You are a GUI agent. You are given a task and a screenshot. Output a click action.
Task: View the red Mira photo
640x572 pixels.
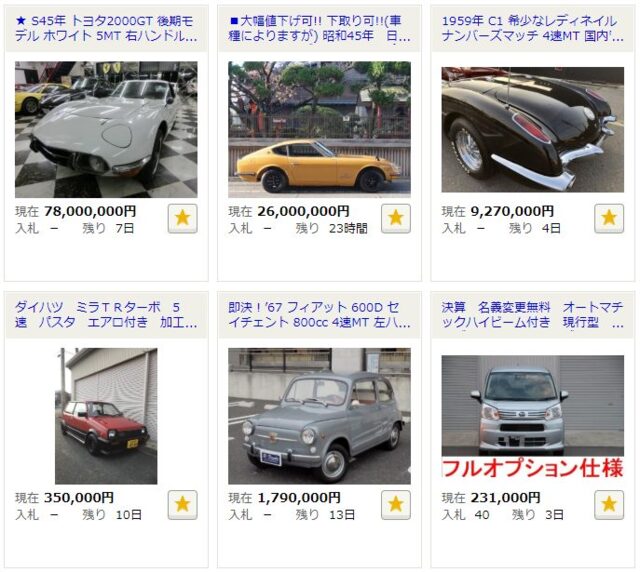(106, 416)
